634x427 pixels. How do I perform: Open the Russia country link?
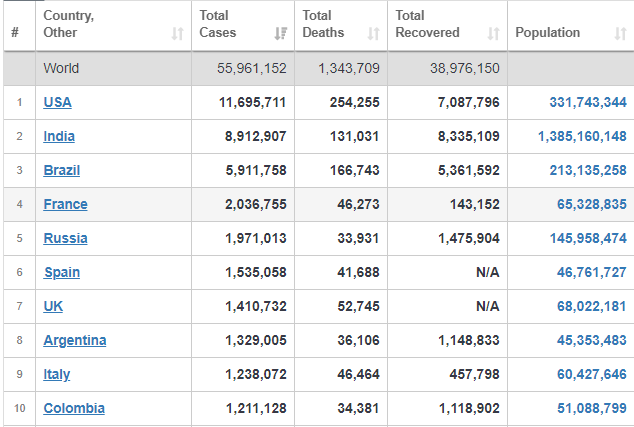65,238
